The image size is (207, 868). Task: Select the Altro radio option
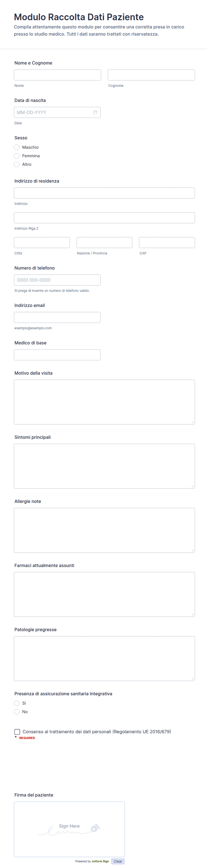(x=17, y=164)
